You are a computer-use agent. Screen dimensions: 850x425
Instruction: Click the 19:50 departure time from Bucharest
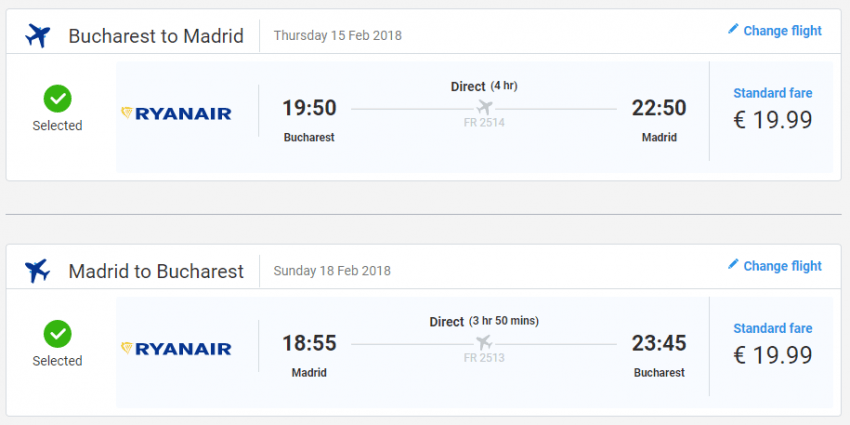(309, 108)
